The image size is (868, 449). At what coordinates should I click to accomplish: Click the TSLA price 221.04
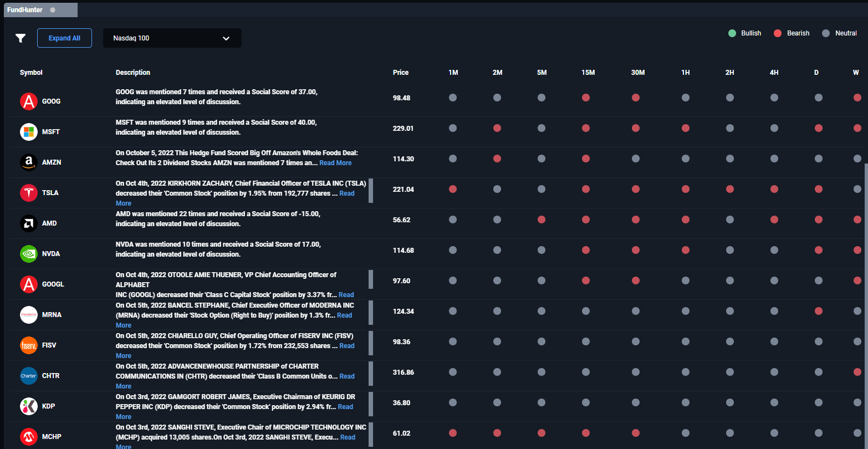pos(404,189)
